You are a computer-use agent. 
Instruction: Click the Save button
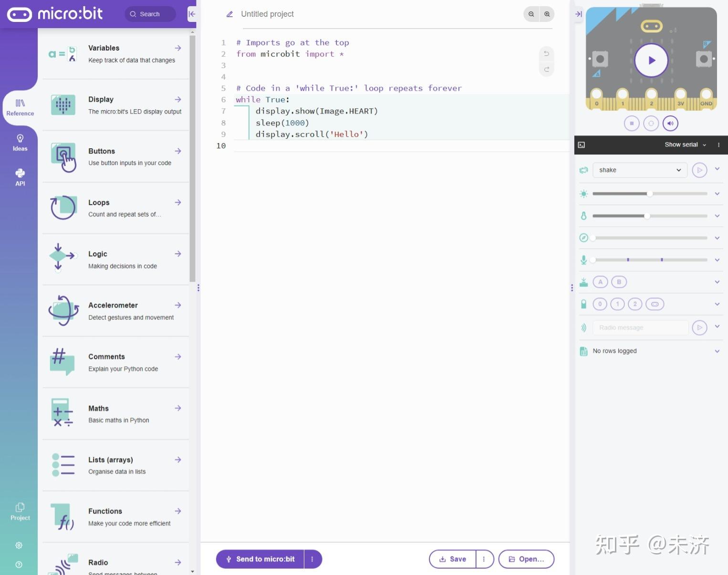(x=453, y=559)
